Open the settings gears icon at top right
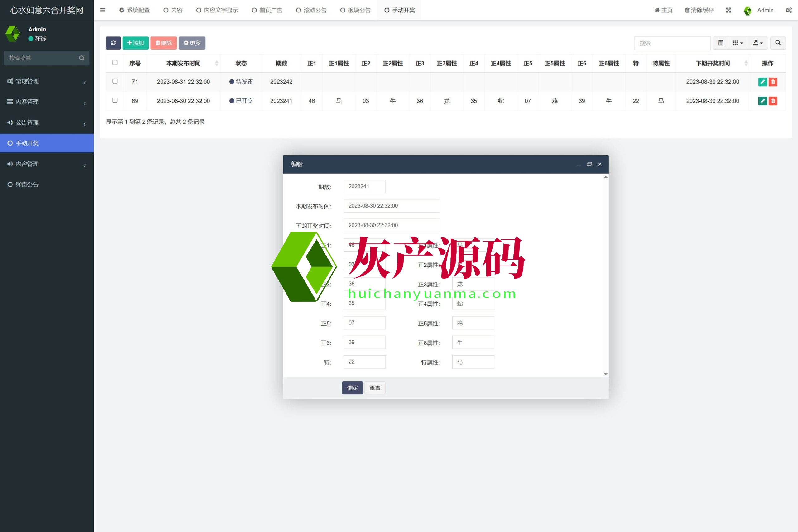 coord(789,10)
